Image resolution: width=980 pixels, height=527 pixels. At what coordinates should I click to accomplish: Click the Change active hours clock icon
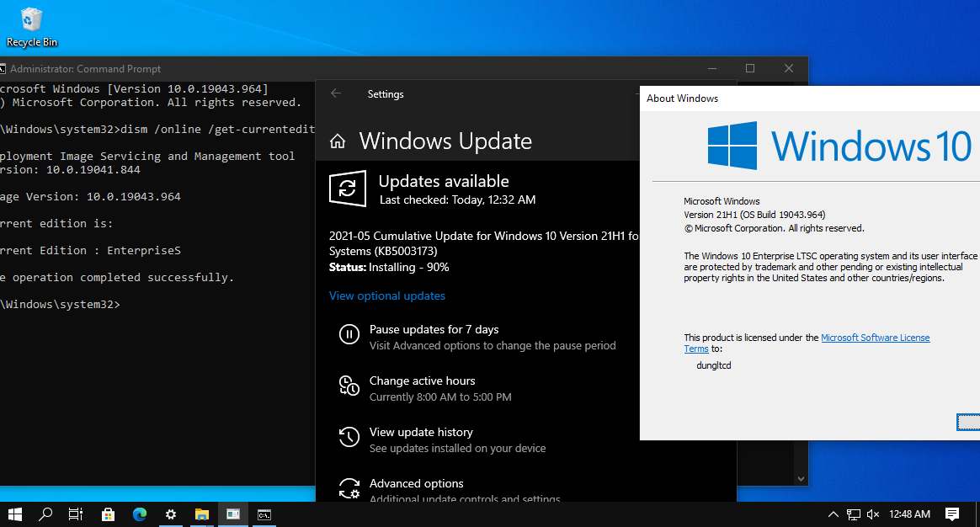(x=349, y=386)
